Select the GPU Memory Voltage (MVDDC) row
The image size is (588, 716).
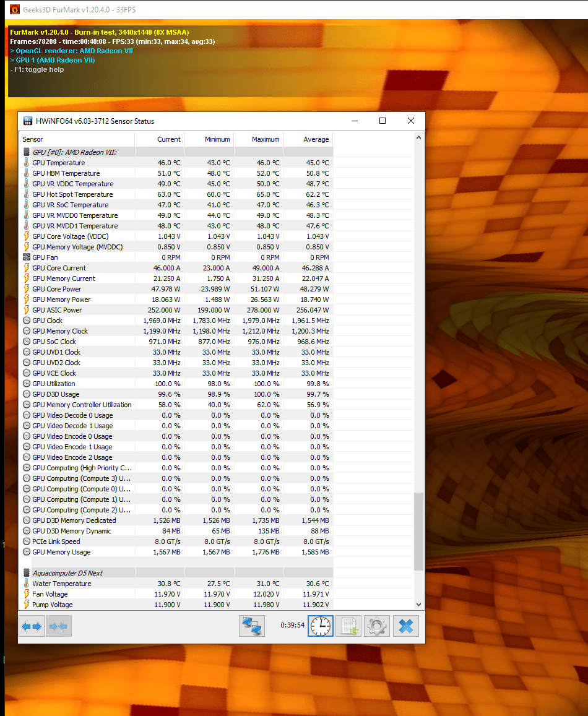tap(176, 246)
